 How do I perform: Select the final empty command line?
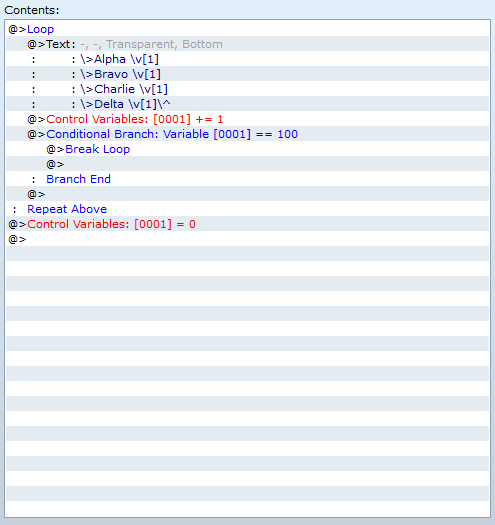tap(247, 239)
